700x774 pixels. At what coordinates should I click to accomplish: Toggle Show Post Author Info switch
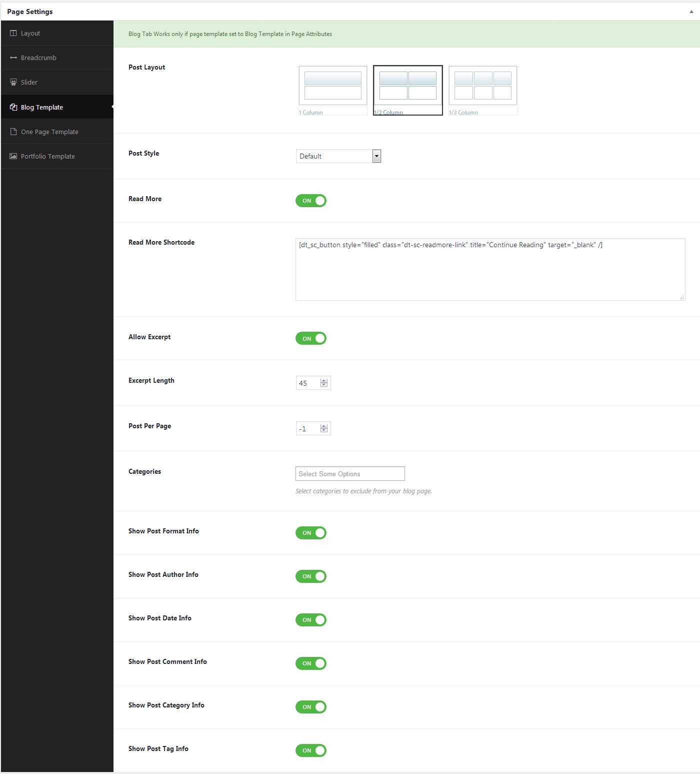point(311,576)
